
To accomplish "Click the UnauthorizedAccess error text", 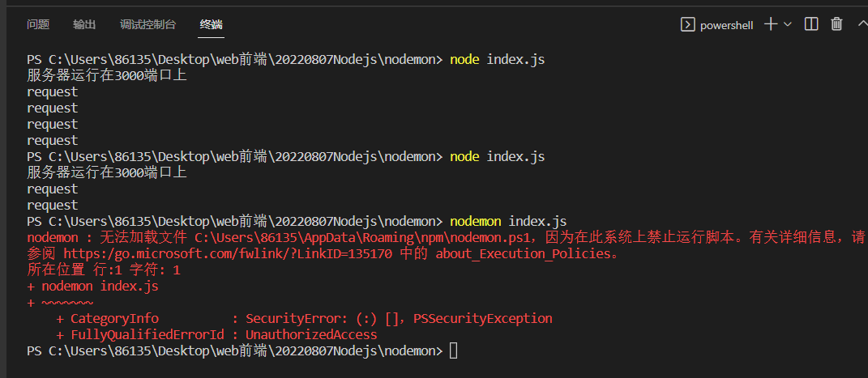I will point(311,335).
